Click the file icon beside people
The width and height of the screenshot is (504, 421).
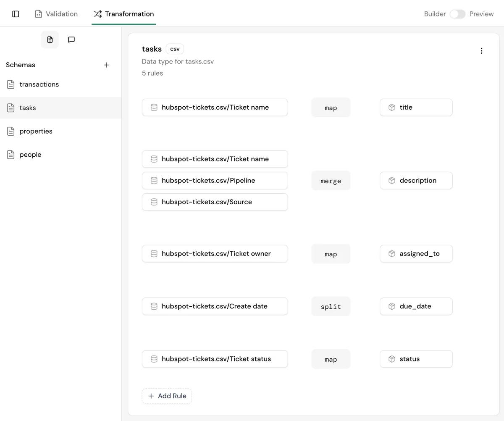click(x=11, y=155)
